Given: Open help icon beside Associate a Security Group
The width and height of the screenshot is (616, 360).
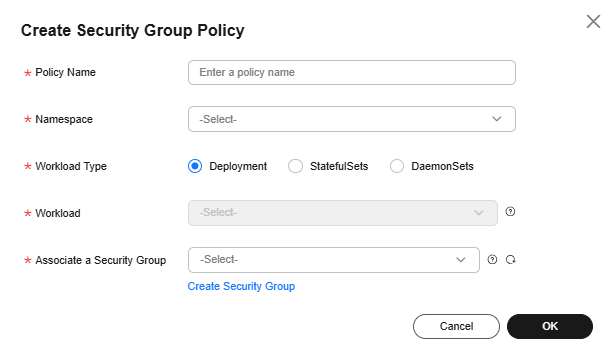Looking at the screenshot, I should (492, 259).
